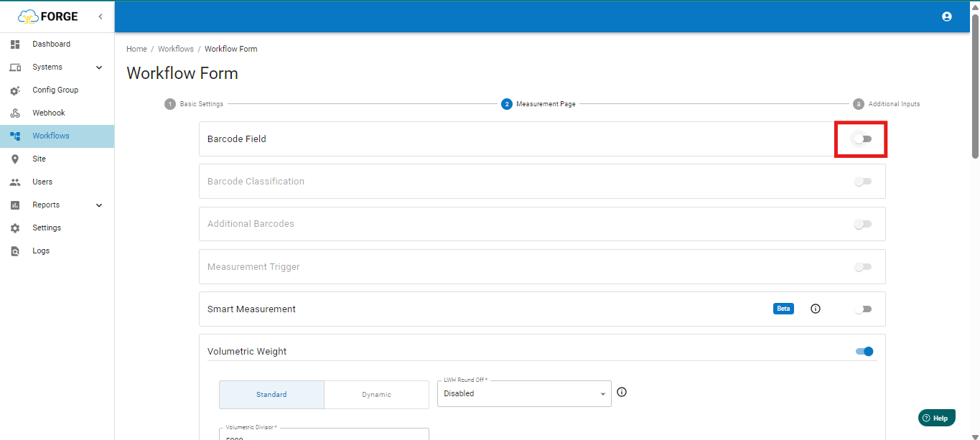Click the Logs search icon
This screenshot has height=440, width=980.
tap(15, 251)
